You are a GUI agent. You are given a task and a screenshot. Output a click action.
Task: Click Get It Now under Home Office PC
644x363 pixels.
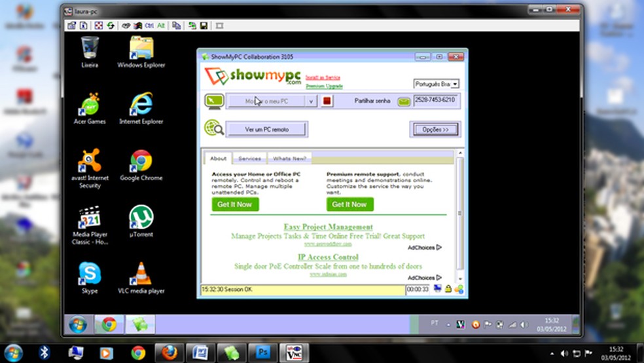[x=236, y=204]
